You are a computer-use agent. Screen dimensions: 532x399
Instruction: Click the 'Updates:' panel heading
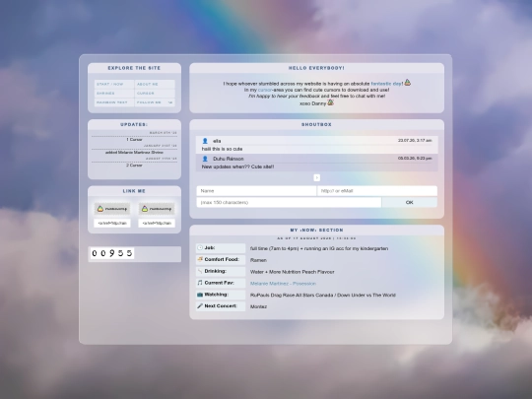pyautogui.click(x=134, y=124)
